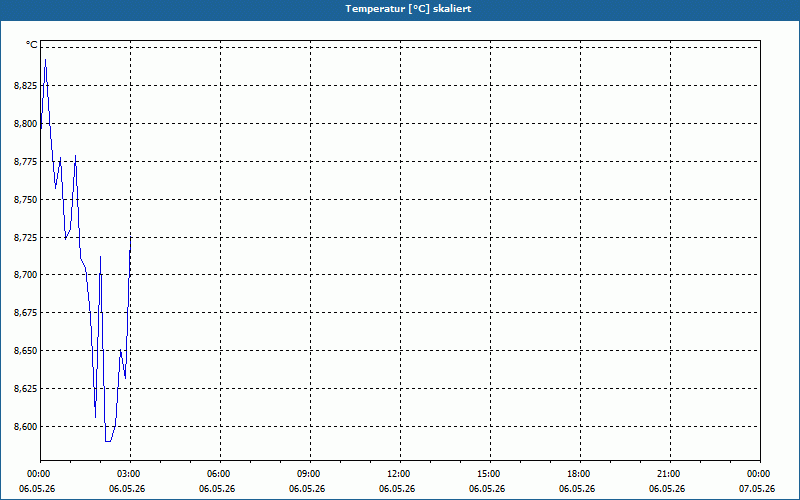Click the flat minimum of the temperature curve
This screenshot has width=800, height=500.
[108, 441]
